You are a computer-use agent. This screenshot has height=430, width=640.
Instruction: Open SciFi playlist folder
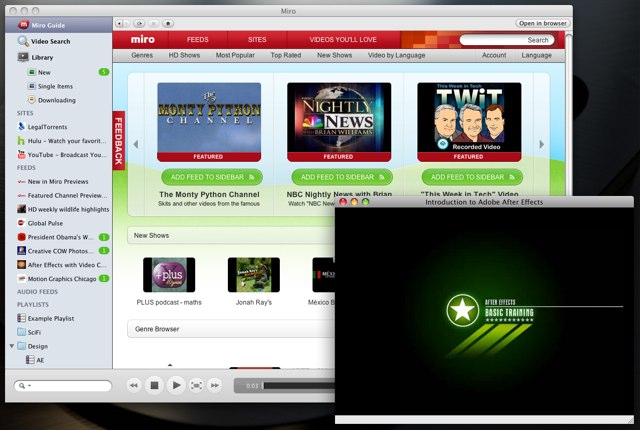click(58, 332)
